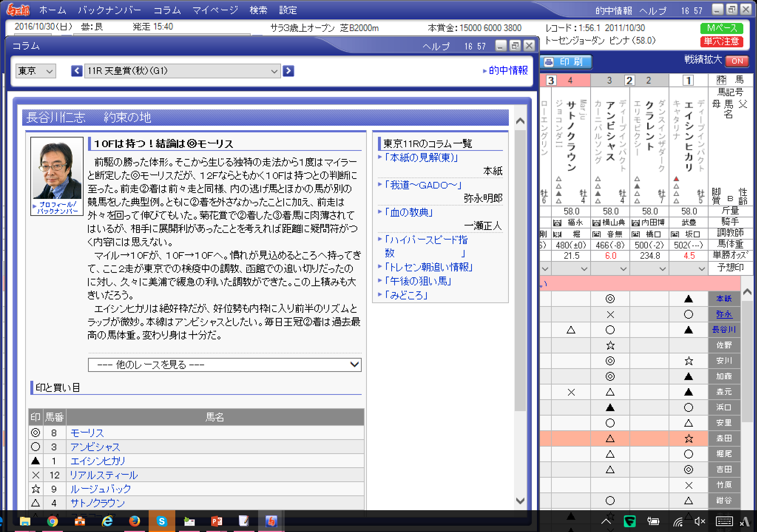This screenshot has width=757, height=532.
Task: Open the 他のレースを見る dropdown
Action: click(224, 365)
